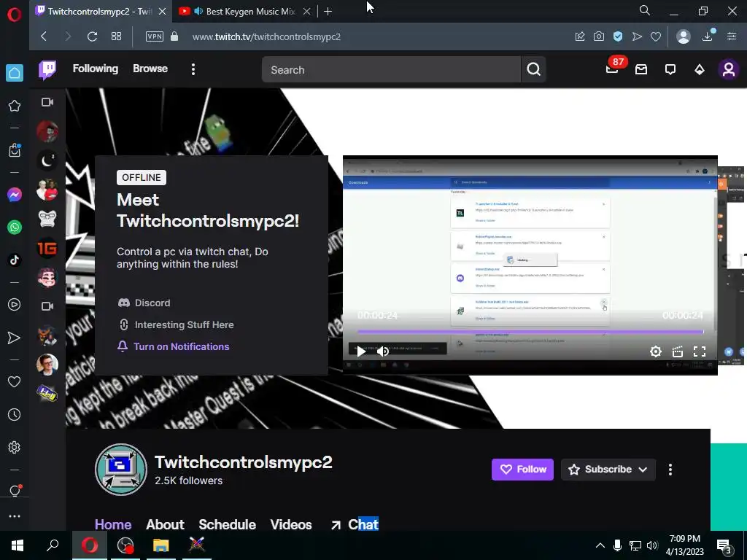Open the taskbar volume control
The image size is (747, 560).
click(x=652, y=545)
